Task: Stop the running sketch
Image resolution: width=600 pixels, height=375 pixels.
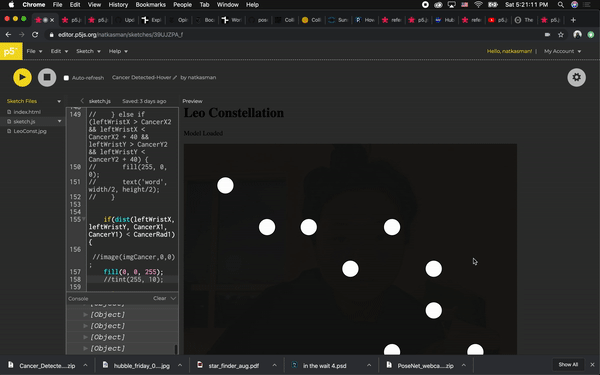Action: point(47,77)
